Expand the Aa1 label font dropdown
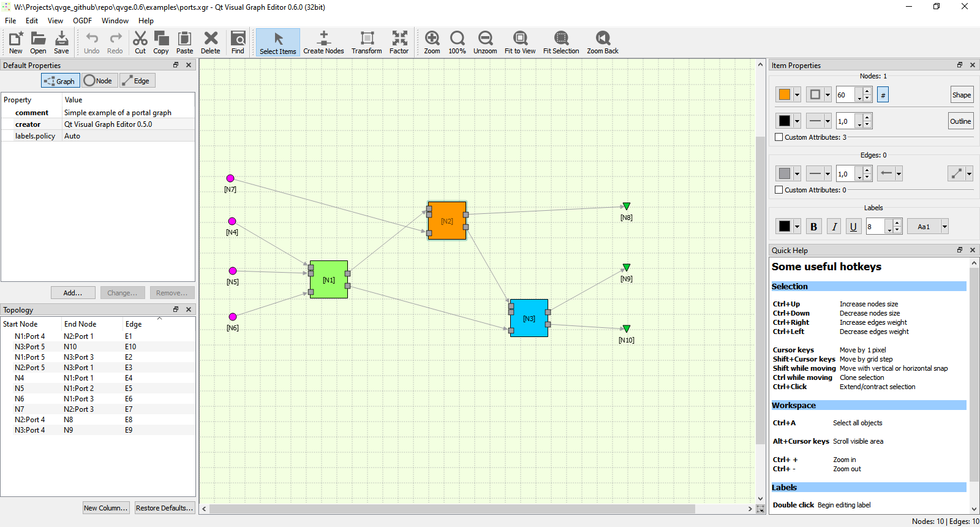 [944, 227]
